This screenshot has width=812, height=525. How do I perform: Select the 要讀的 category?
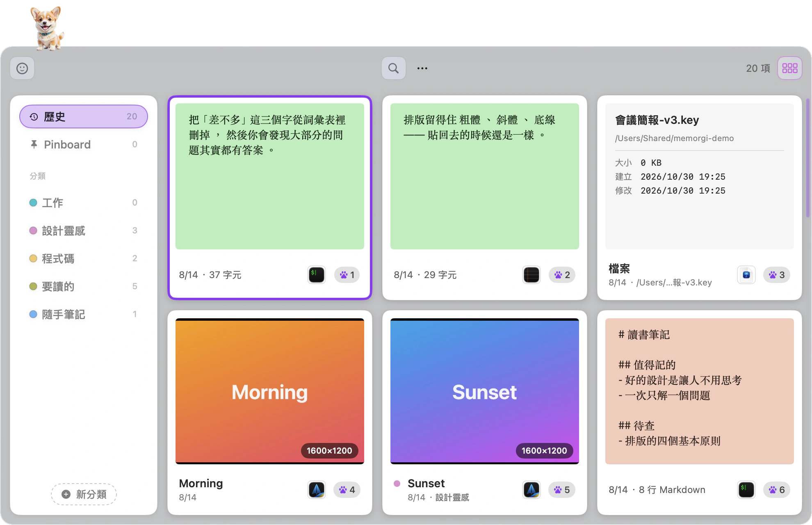(x=84, y=286)
